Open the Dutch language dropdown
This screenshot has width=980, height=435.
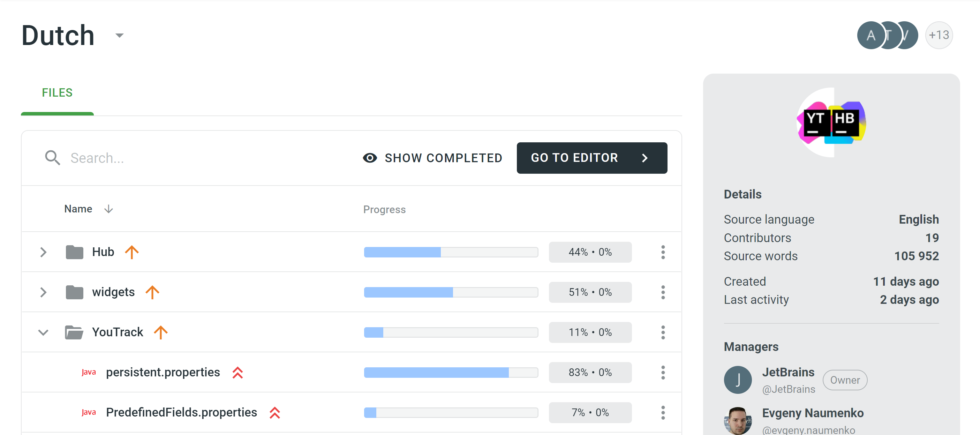pos(120,35)
